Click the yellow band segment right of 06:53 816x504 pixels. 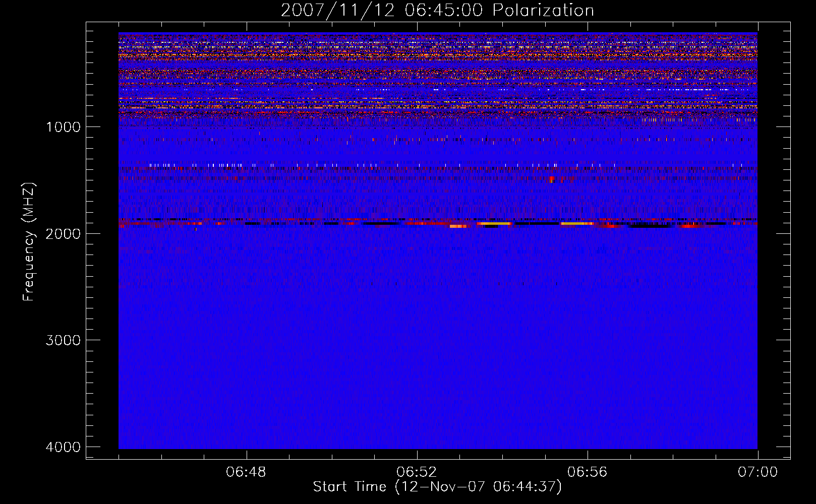(494, 223)
